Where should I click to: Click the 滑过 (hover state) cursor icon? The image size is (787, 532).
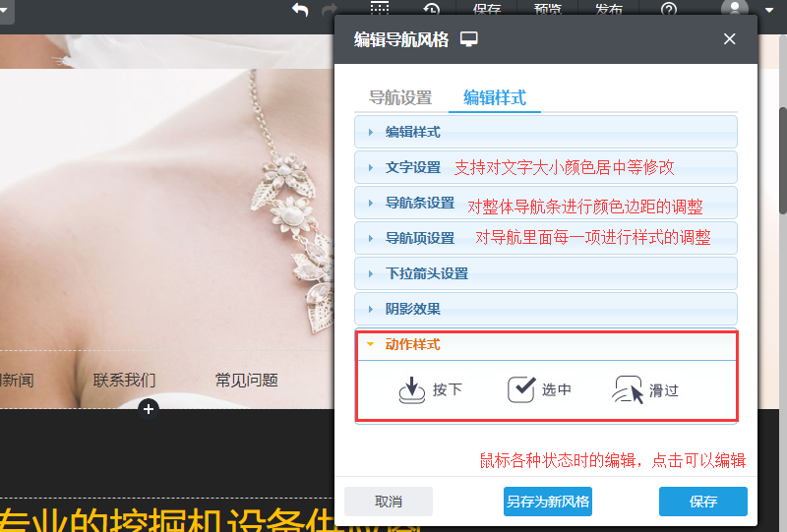pyautogui.click(x=629, y=390)
